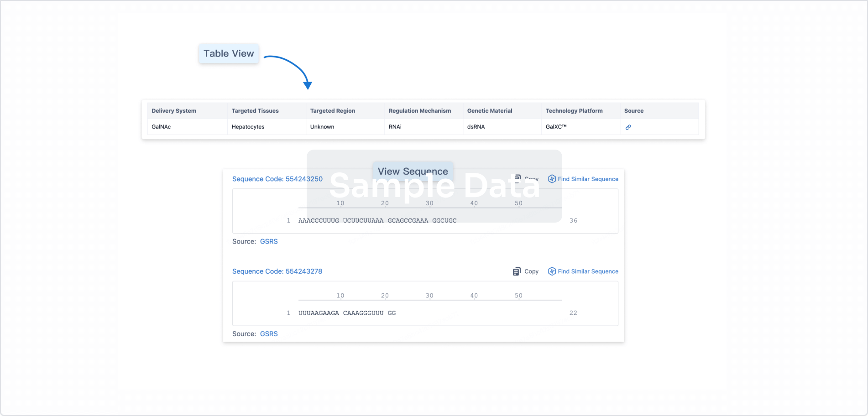Click the Copy icon for sequence 554243250
Viewport: 868px width, 416px height.
[518, 179]
